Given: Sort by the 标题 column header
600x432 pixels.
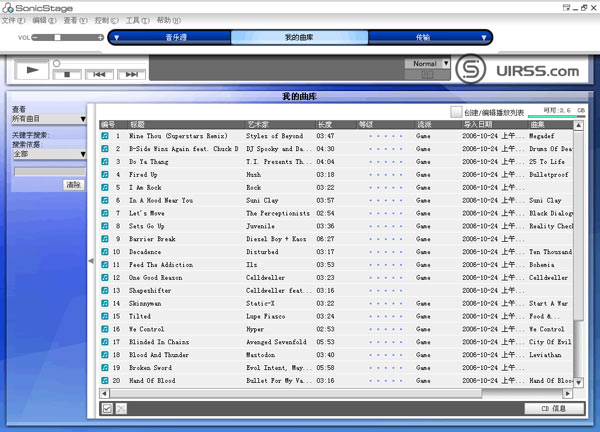Looking at the screenshot, I should tap(186, 124).
